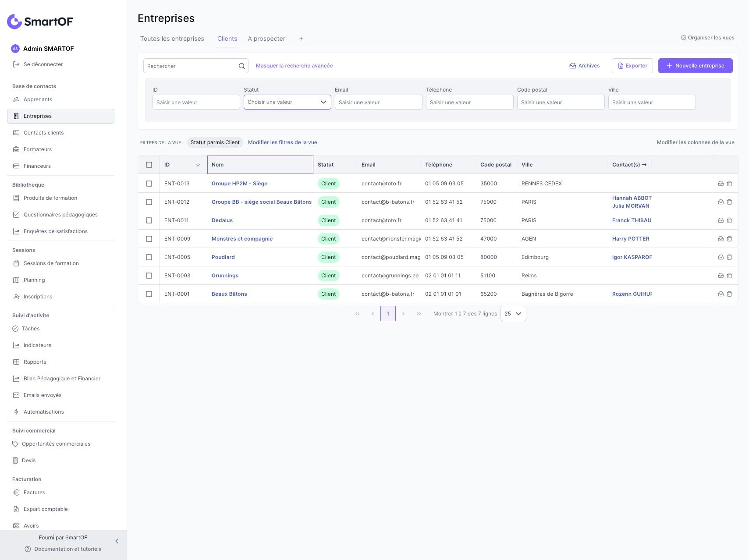Tick the select-all header checkbox
The image size is (749, 560).
(149, 165)
